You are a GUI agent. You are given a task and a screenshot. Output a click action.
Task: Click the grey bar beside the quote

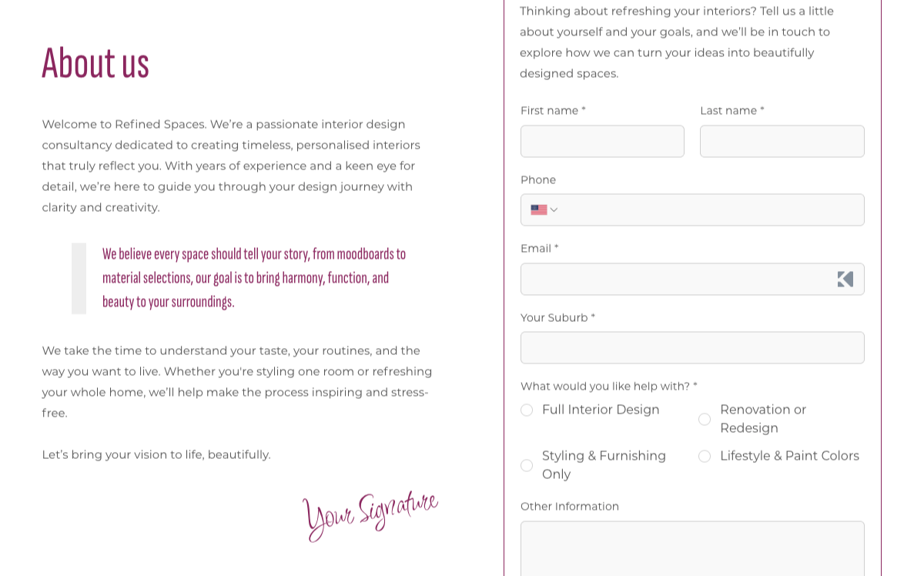pos(79,278)
